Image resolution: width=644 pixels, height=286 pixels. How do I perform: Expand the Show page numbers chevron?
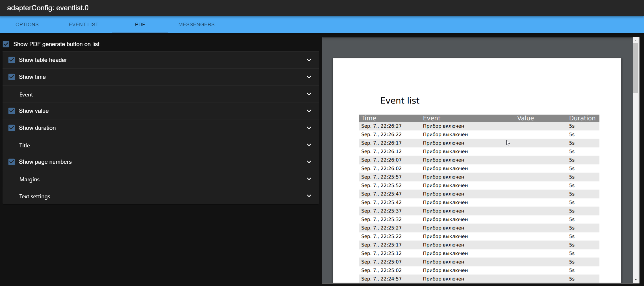tap(309, 162)
